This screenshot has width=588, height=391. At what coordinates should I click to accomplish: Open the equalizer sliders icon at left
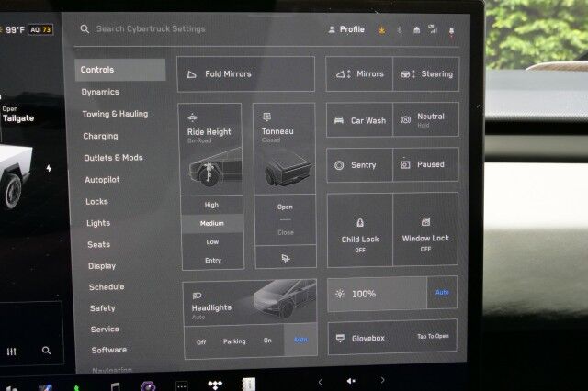[12, 352]
